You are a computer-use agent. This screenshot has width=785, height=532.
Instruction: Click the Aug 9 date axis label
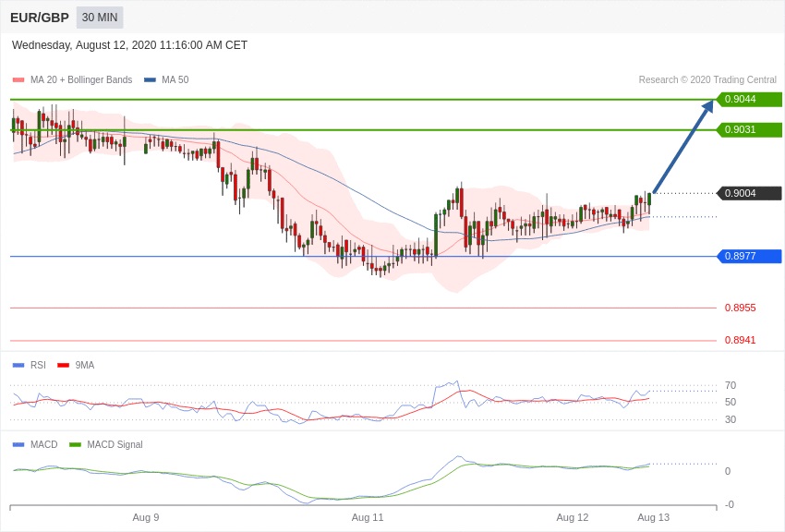146,517
